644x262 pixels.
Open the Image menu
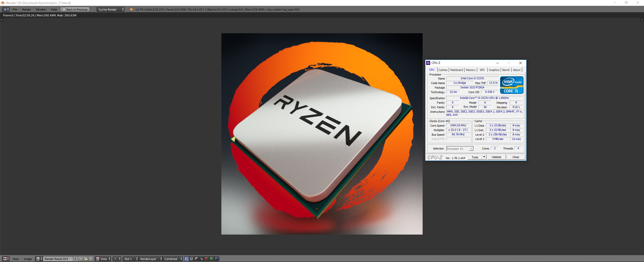pyautogui.click(x=28, y=259)
